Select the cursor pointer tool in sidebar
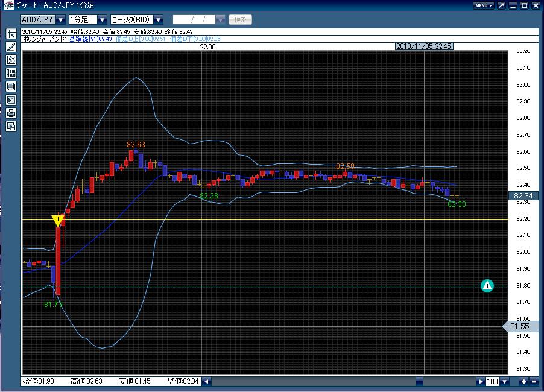The image size is (544, 392). [x=11, y=34]
